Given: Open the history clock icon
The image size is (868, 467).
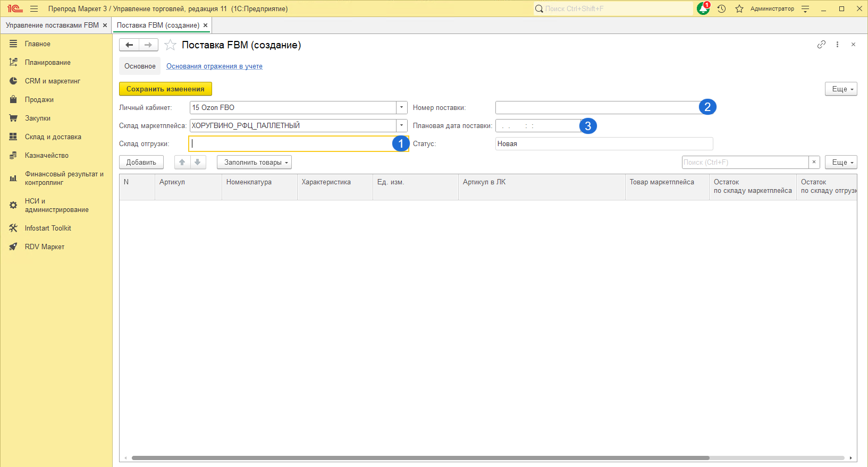Looking at the screenshot, I should (721, 9).
